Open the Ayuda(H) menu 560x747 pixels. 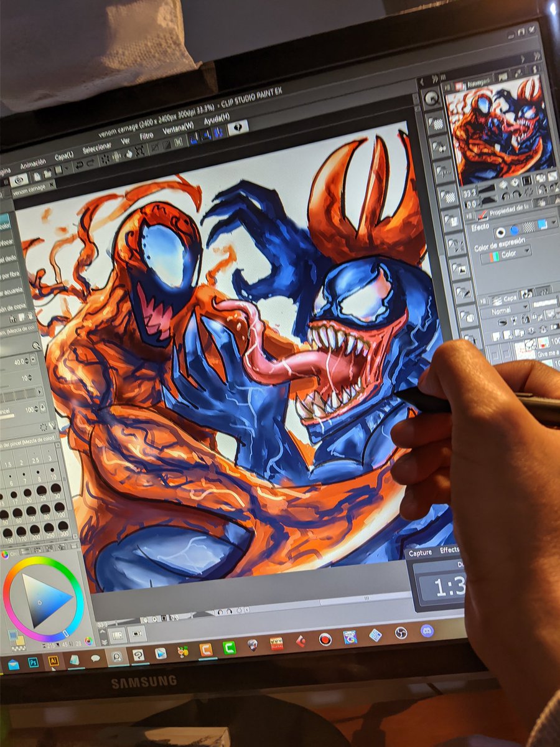(217, 118)
